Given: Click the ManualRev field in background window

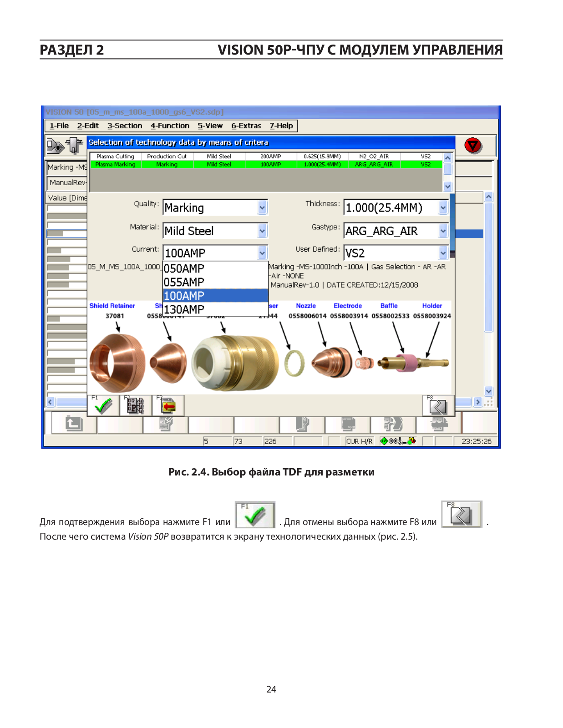Looking at the screenshot, I should tap(67, 182).
